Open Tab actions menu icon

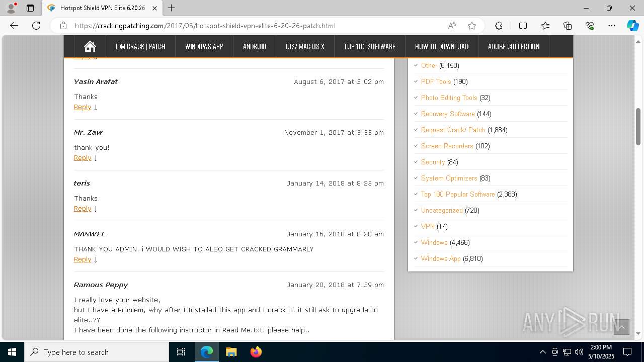click(x=30, y=8)
